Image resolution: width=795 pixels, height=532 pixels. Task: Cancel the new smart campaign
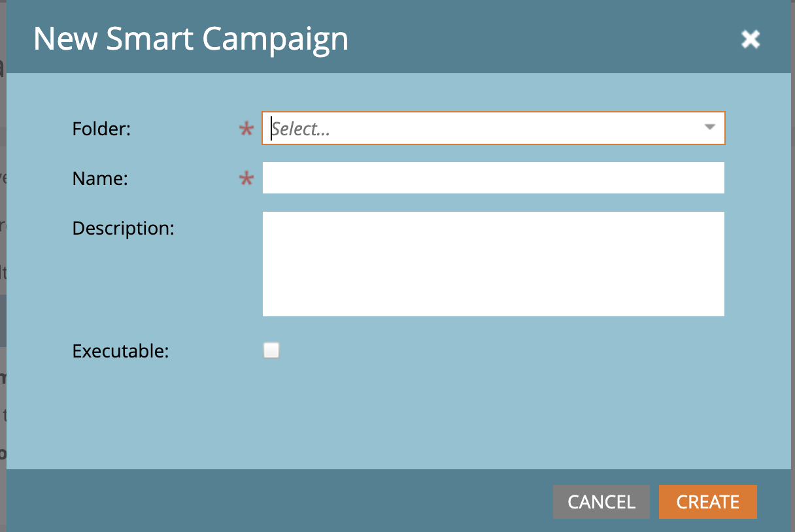pyautogui.click(x=601, y=502)
